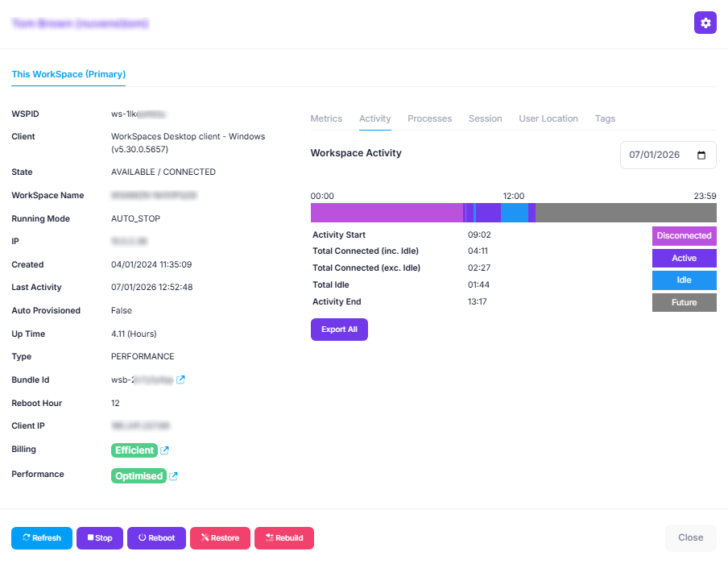Screen dimensions: 728x564
Task: Export all workspace activity
Action: point(339,330)
